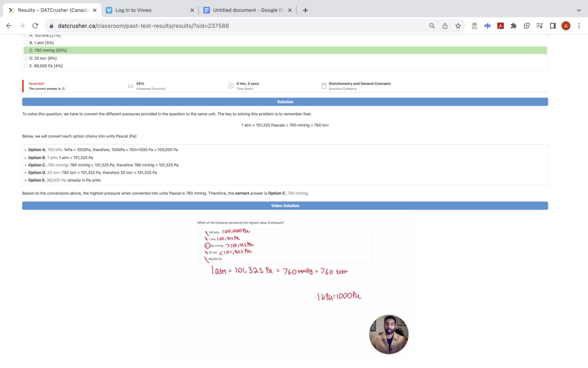
Task: Open a new browser tab
Action: tap(305, 10)
